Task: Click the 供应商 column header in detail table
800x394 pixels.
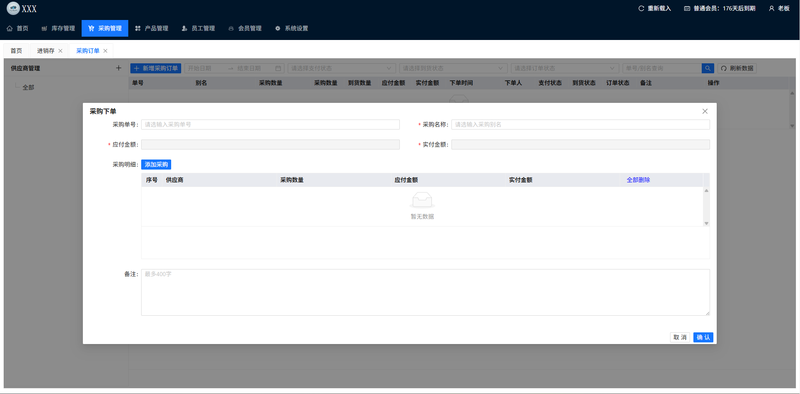Action: pos(174,180)
